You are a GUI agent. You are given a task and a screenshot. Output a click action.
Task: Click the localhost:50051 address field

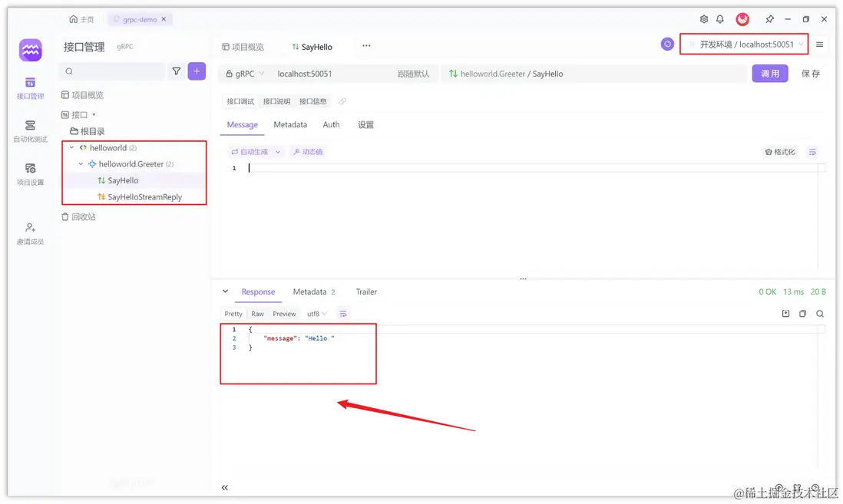(304, 74)
